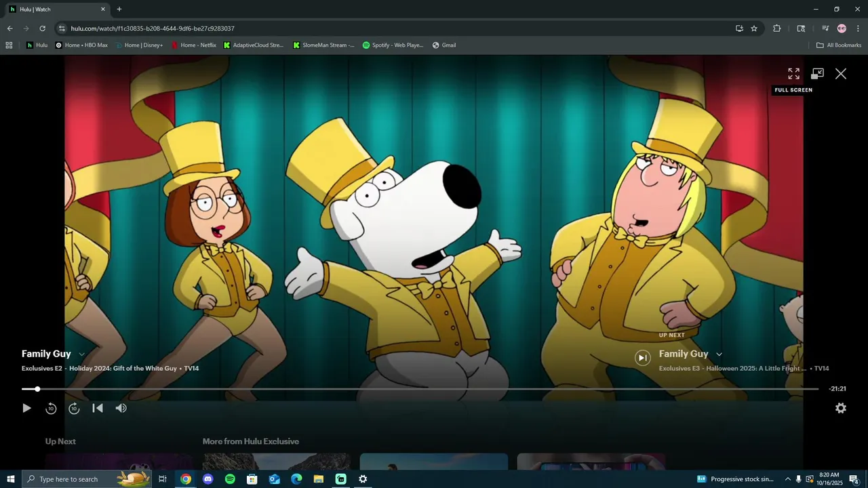Show hidden system tray icons
The height and width of the screenshot is (488, 868).
[x=788, y=479]
